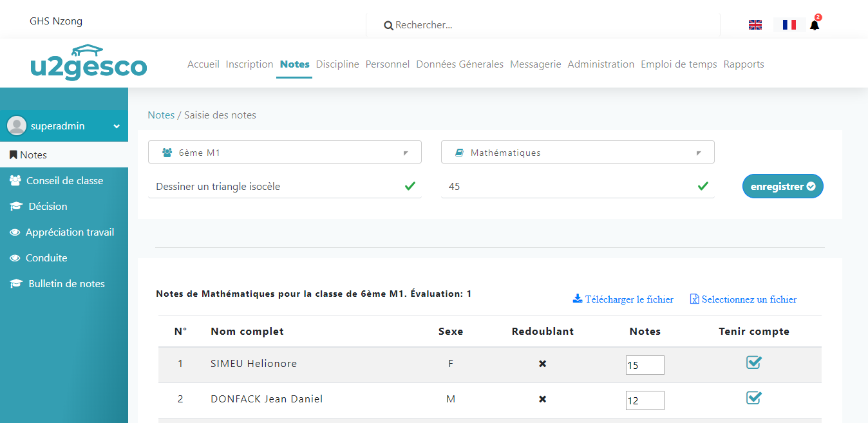Open the Inscription menu
This screenshot has height=423, width=868.
(250, 64)
